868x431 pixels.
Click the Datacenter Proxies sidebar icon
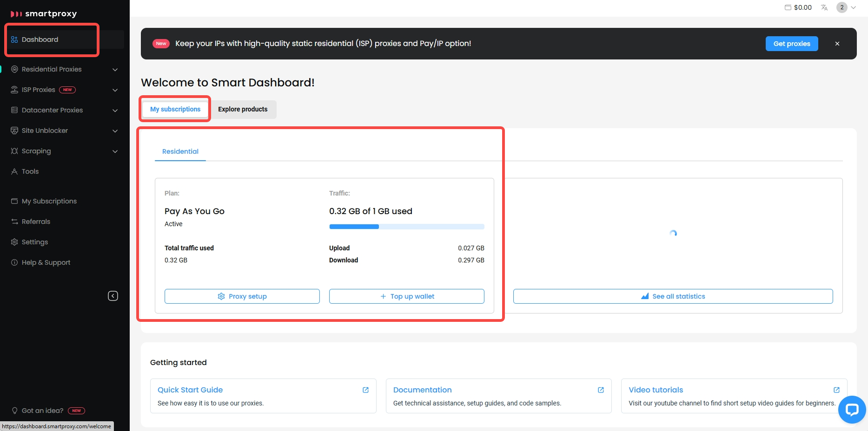[14, 110]
